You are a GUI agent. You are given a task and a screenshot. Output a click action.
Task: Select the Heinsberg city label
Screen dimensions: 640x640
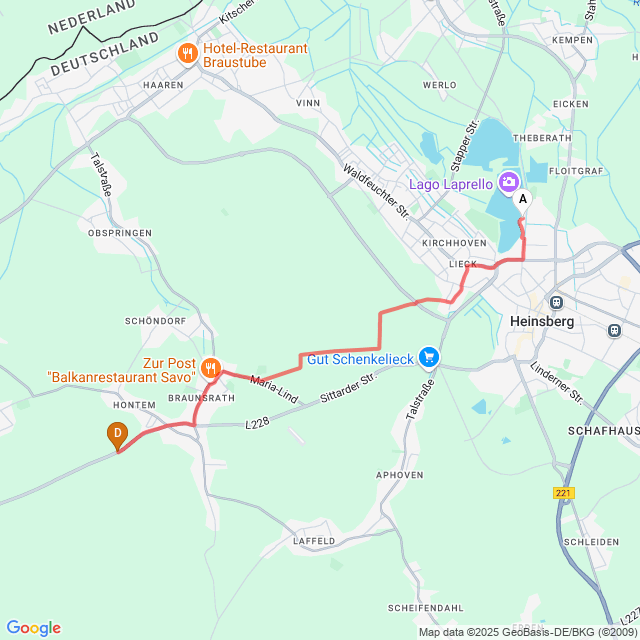[542, 321]
